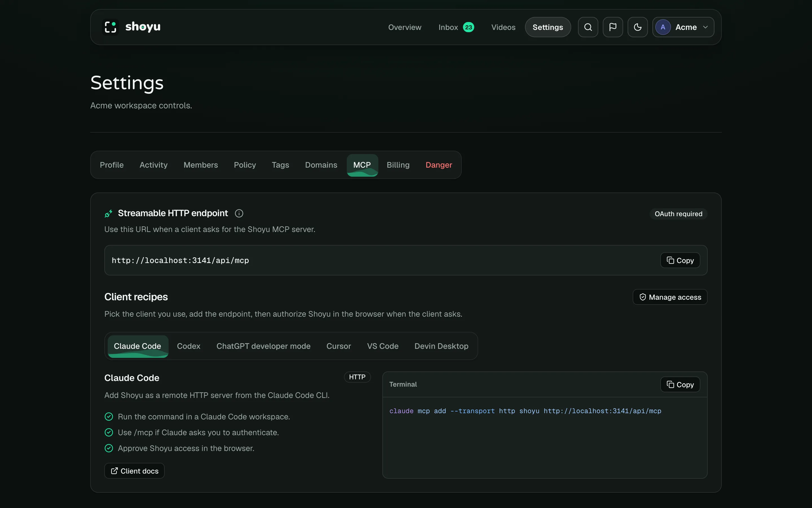
Task: Select the Claude Code client recipe
Action: (138, 346)
